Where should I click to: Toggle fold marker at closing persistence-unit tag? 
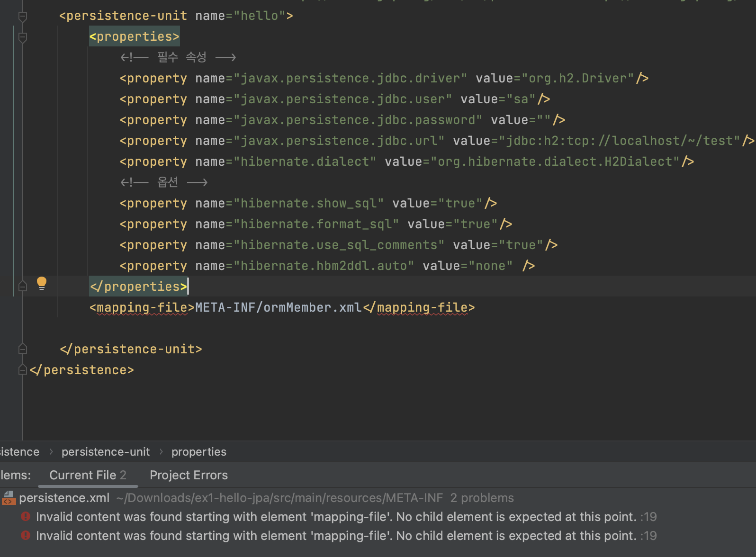(x=22, y=349)
